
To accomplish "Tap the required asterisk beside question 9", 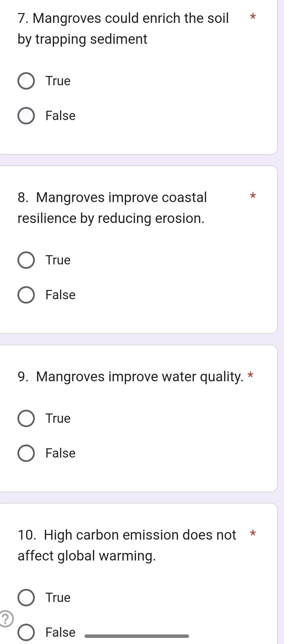I will [x=250, y=375].
